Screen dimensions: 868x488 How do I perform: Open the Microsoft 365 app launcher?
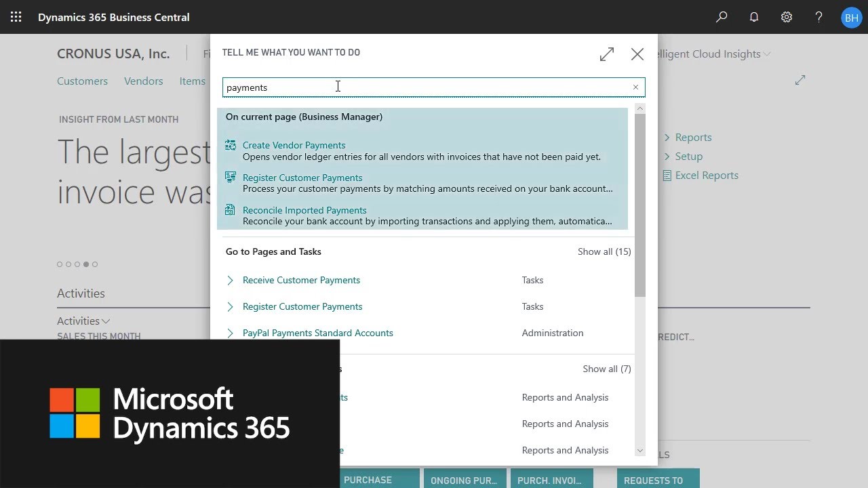pos(15,17)
